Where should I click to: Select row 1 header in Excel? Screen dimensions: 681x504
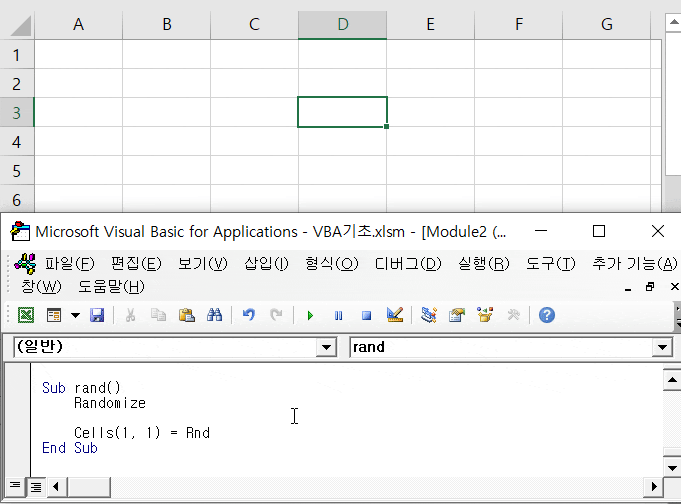[x=17, y=55]
